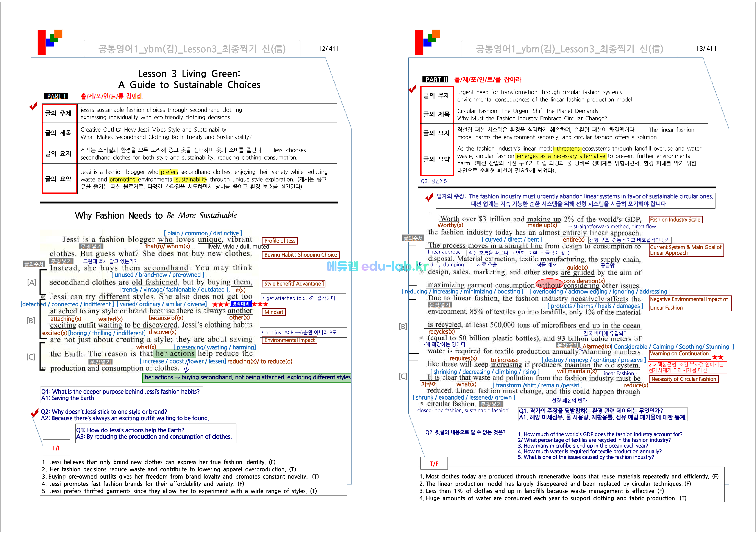Click the red checkmark beside the left page summary table
The height and width of the screenshot is (534, 756).
tap(33, 106)
